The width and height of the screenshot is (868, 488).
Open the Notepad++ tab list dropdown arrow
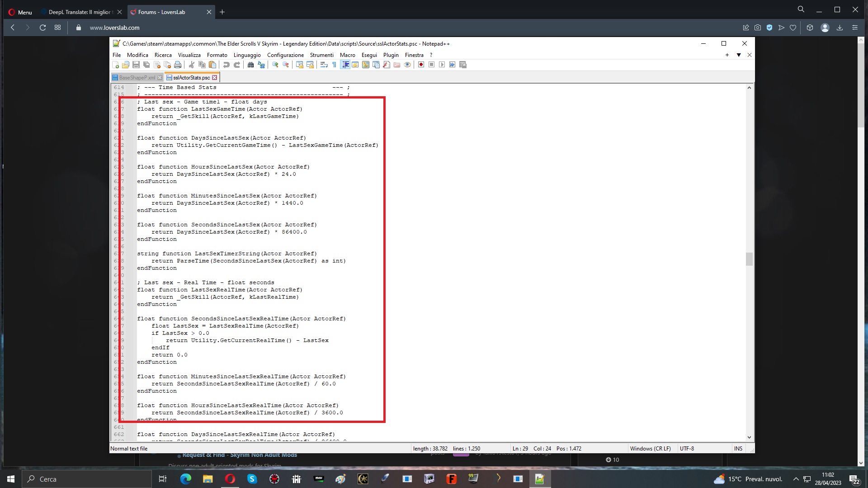coord(739,55)
